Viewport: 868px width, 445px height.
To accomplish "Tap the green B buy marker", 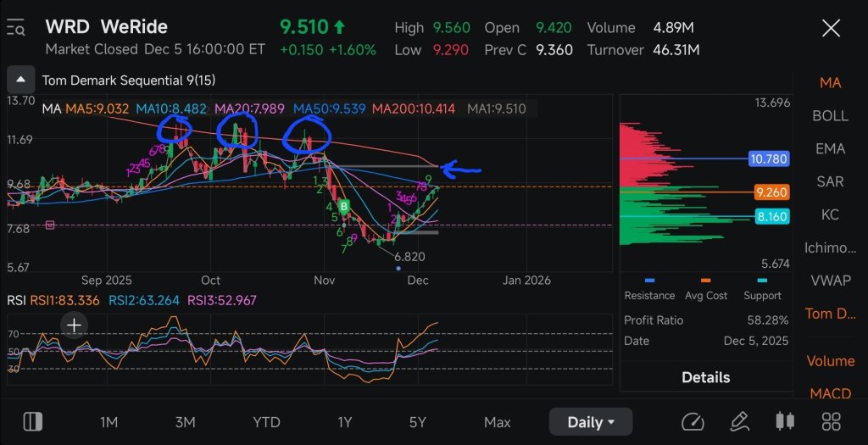I will point(344,208).
